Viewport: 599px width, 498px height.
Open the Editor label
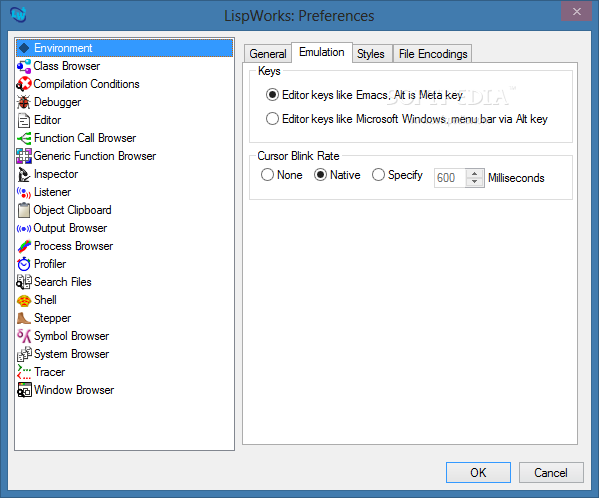[x=47, y=120]
